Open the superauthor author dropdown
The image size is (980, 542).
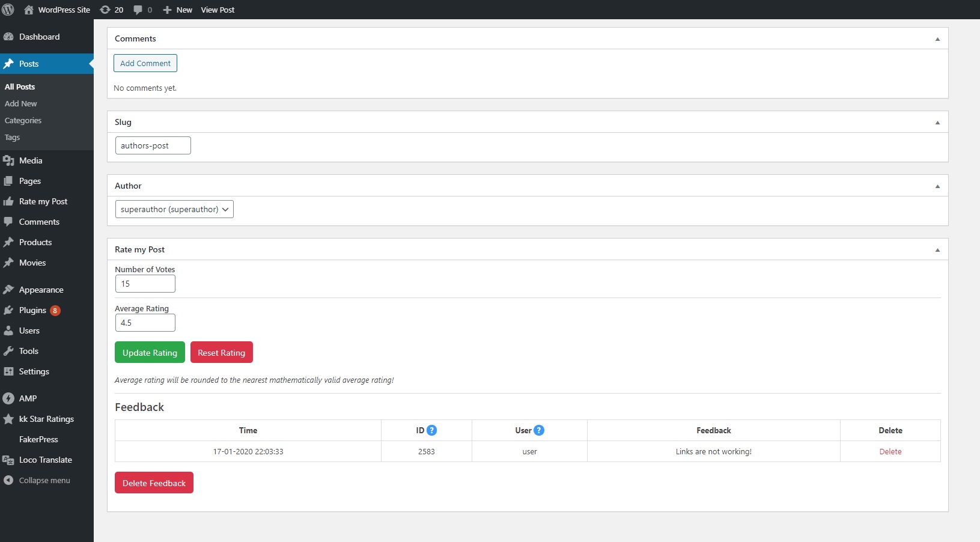tap(174, 209)
